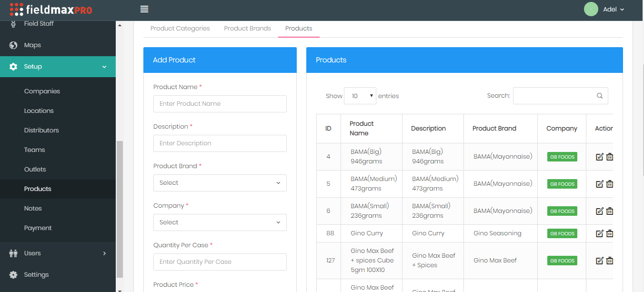Open the Adel user avatar
The width and height of the screenshot is (644, 292).
591,9
